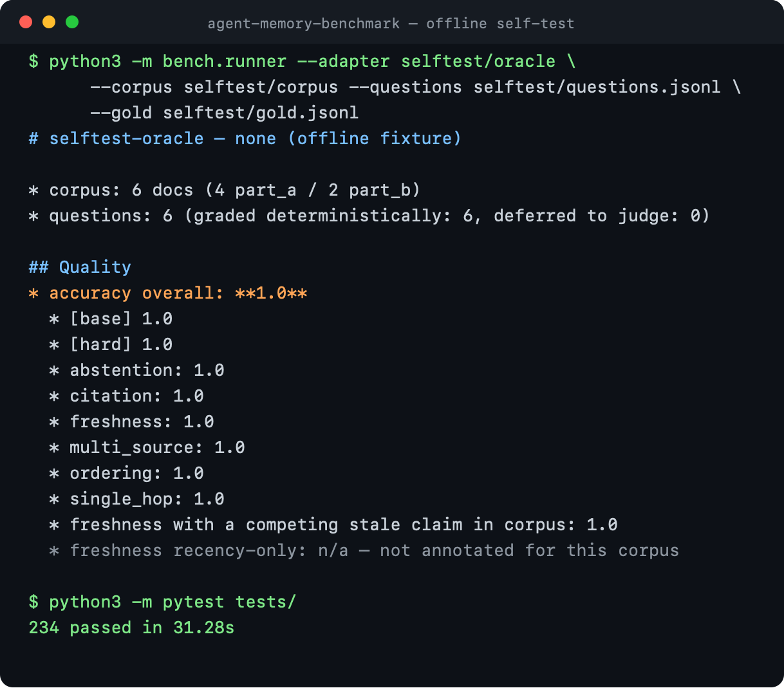The image size is (784, 697).
Task: Click the 'multi_source: 1.0' metric line
Action: pyautogui.click(x=147, y=447)
